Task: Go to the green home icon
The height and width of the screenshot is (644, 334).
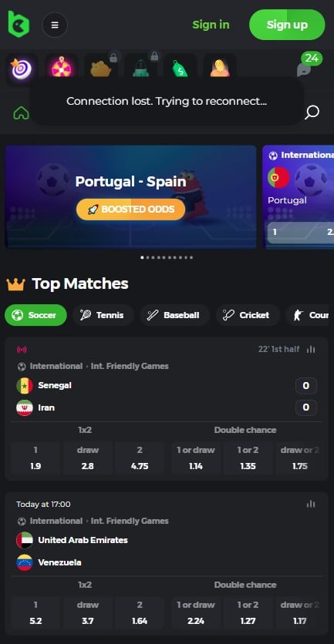Action: click(x=22, y=112)
